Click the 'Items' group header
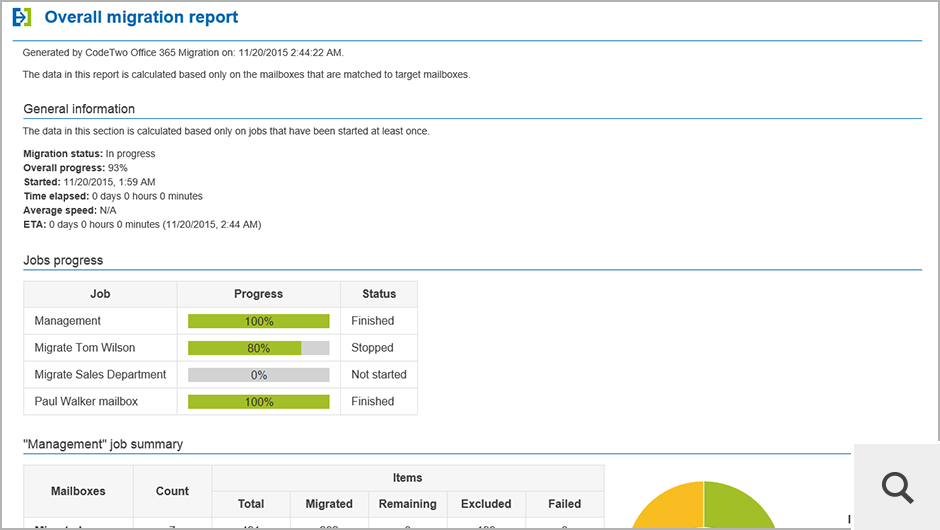Viewport: 940px width, 530px height. pos(408,478)
